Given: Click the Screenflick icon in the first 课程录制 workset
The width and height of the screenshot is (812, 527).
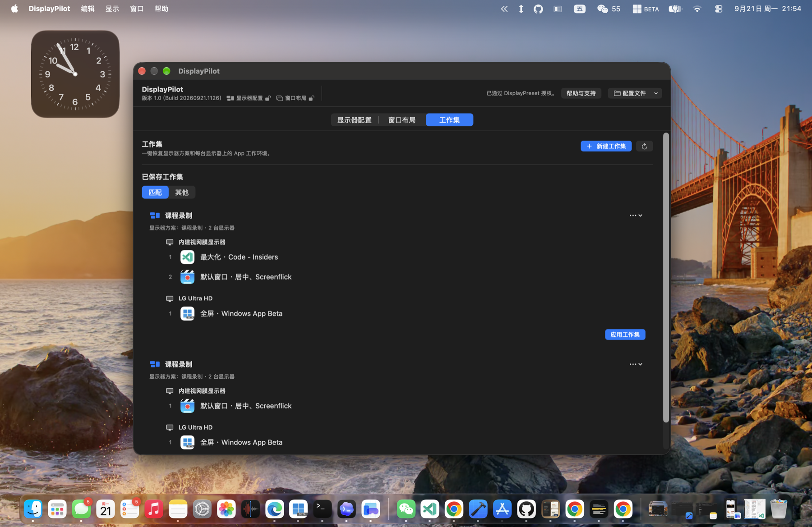Looking at the screenshot, I should [x=187, y=277].
